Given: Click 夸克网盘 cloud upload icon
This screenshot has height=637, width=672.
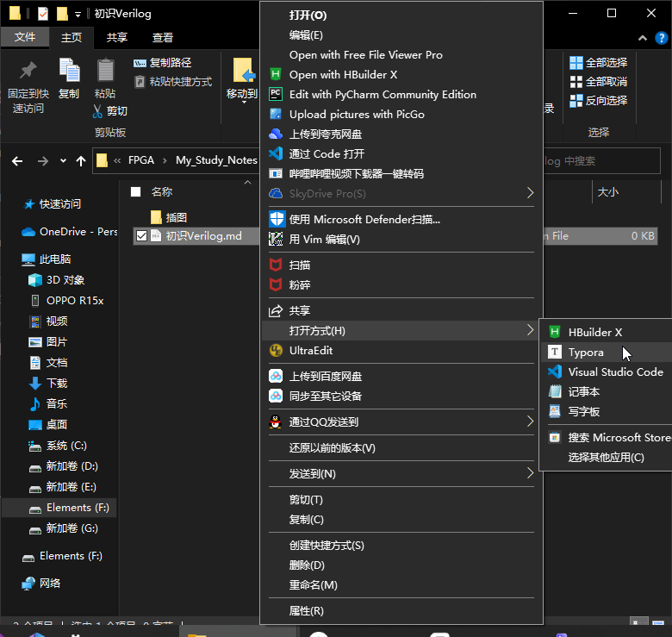Looking at the screenshot, I should click(276, 134).
